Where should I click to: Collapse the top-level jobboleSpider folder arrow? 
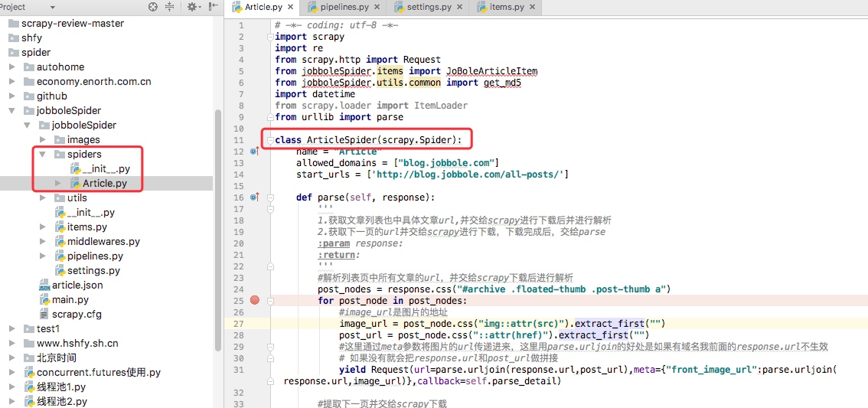(x=11, y=111)
